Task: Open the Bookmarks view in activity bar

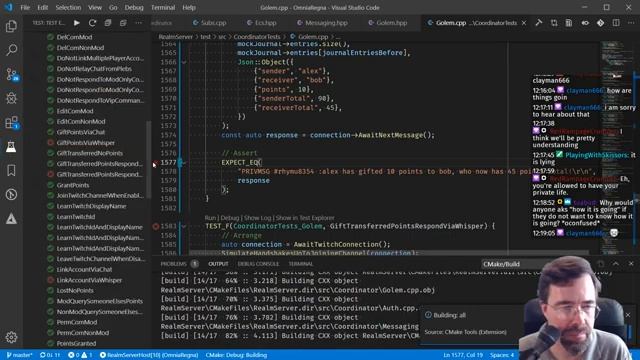Action: (11, 171)
